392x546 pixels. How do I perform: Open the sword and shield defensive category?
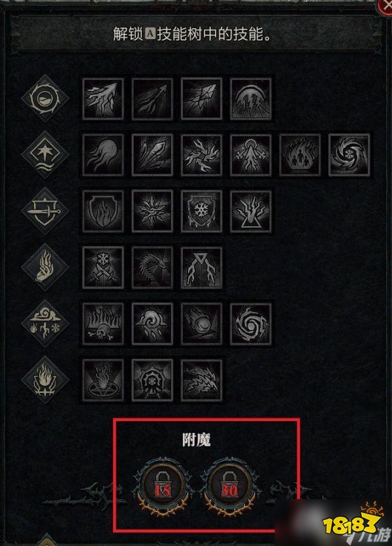pos(45,211)
